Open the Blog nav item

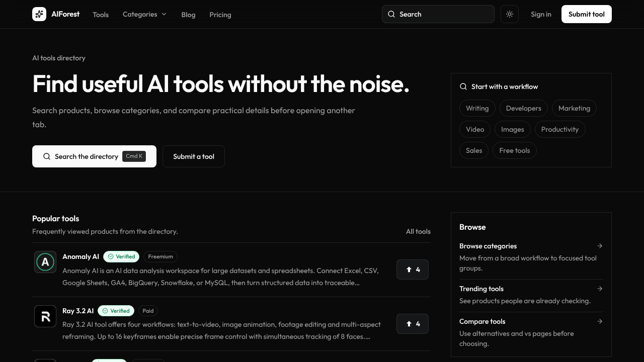188,15
